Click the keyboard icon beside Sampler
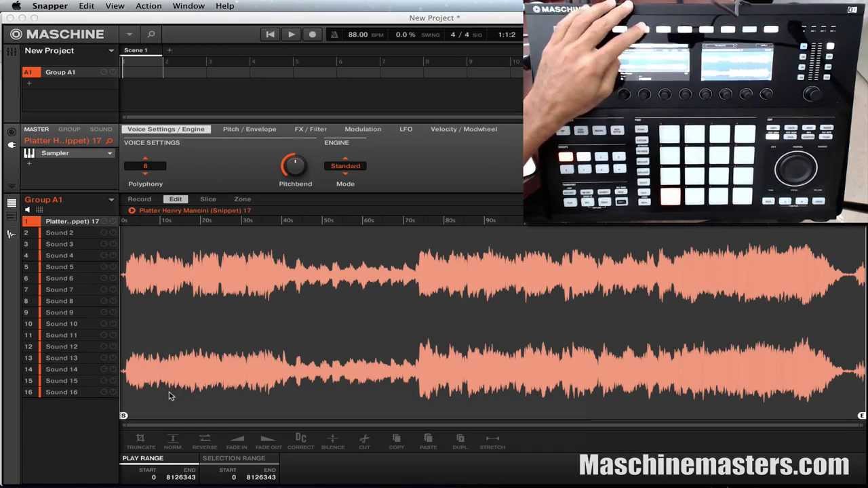 (29, 153)
